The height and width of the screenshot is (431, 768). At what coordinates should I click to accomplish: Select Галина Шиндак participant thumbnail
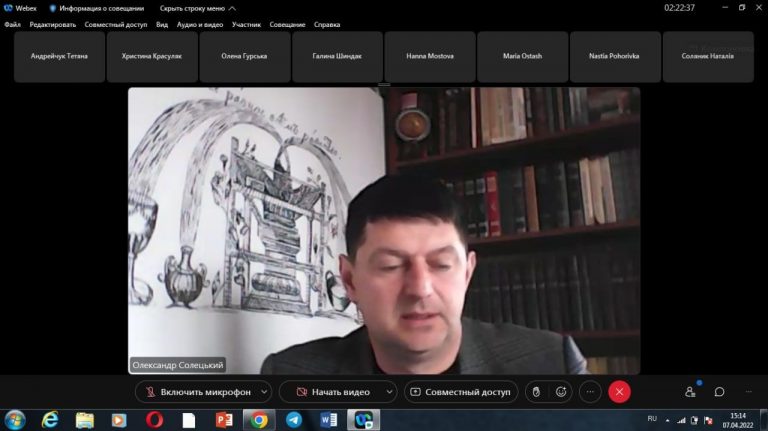[337, 56]
